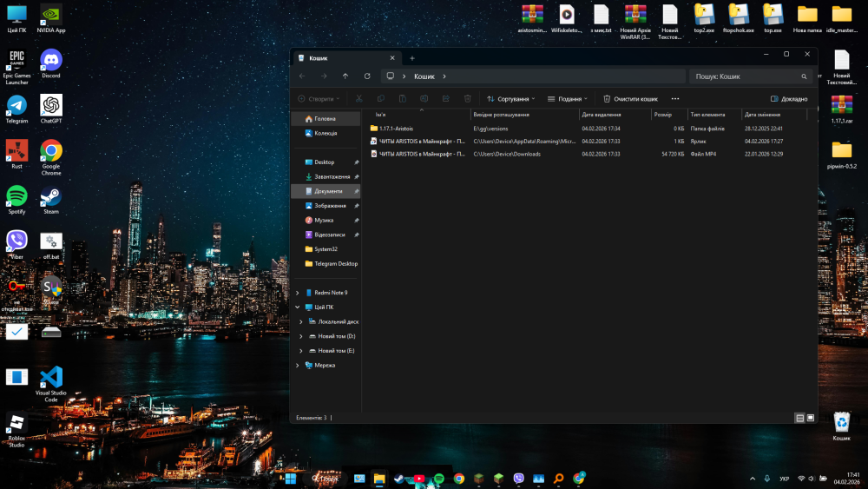868x489 pixels.
Task: Click the Paste clipboard icon in the toolbar
Action: [403, 98]
